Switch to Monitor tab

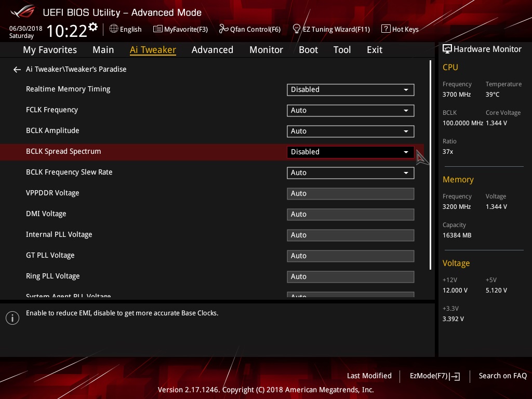266,50
